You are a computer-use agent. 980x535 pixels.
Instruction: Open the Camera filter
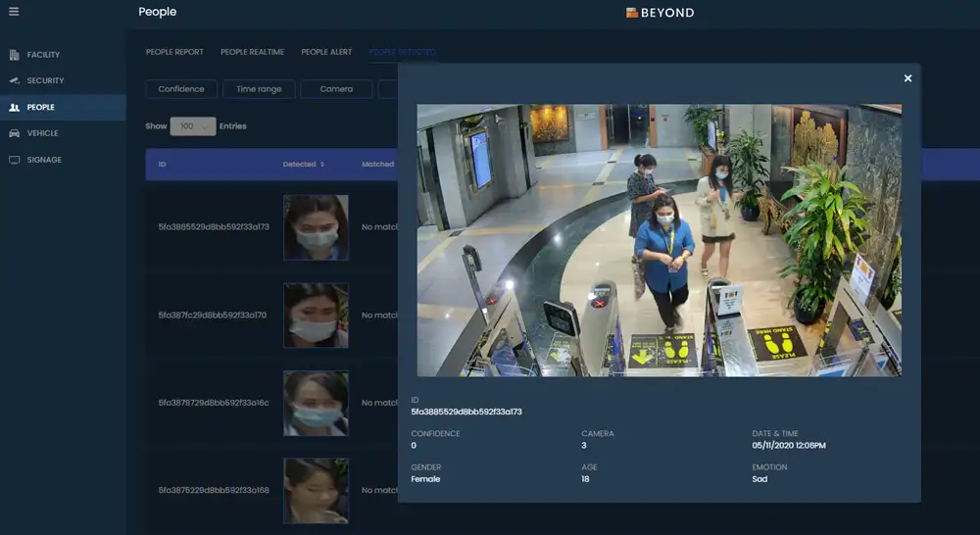pos(336,89)
